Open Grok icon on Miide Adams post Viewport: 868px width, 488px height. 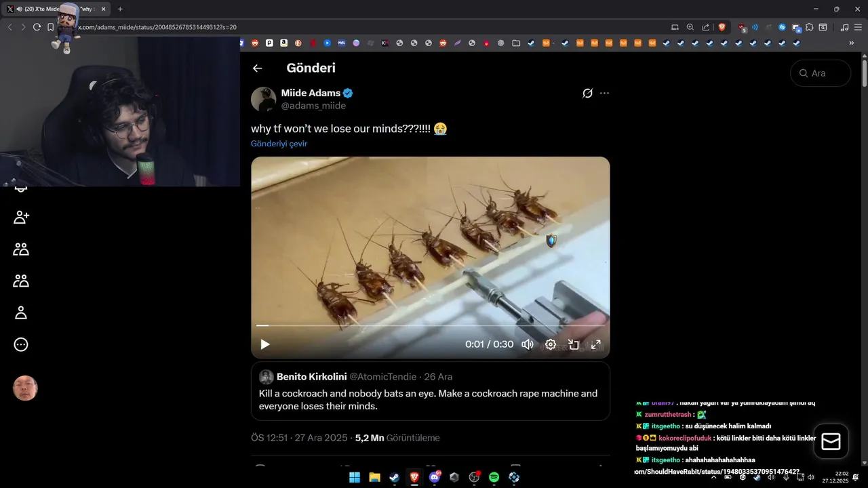pyautogui.click(x=587, y=93)
